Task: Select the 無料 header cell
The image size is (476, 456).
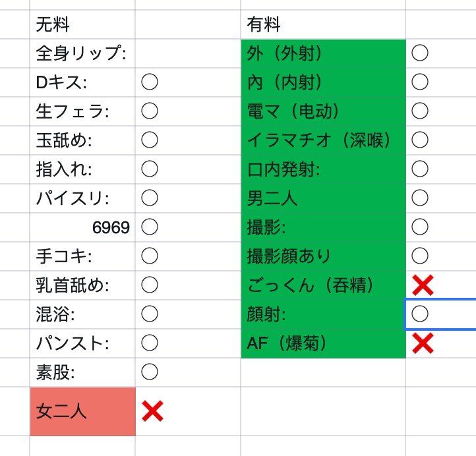Action: [x=82, y=25]
